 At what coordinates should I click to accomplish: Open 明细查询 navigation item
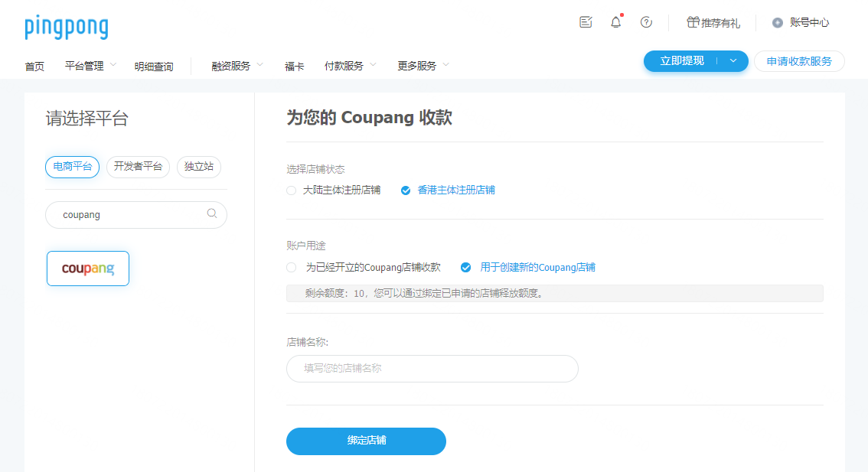(x=154, y=67)
